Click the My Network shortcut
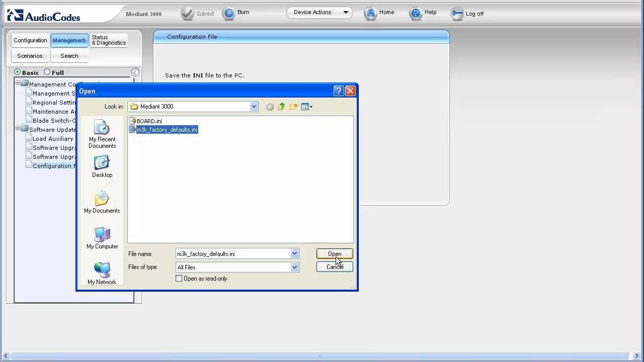Image resolution: width=644 pixels, height=362 pixels. click(102, 274)
